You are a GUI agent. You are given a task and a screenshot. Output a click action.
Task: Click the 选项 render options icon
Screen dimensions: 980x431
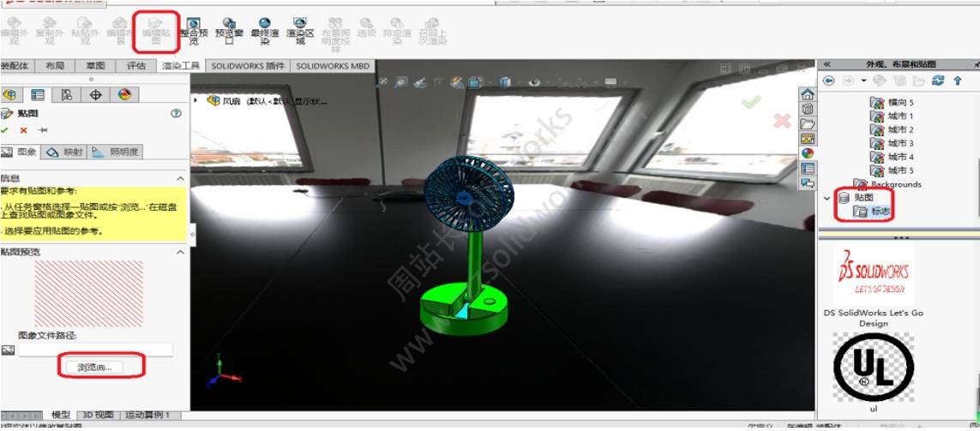[366, 28]
